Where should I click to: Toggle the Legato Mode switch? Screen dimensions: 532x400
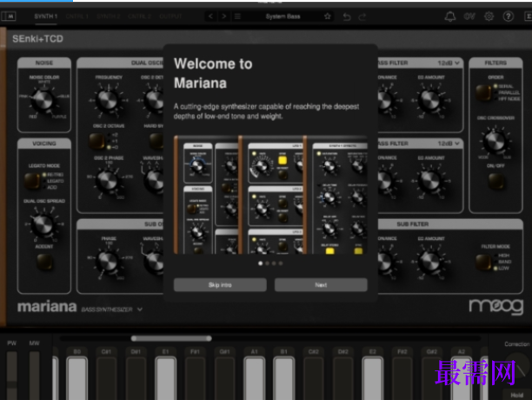(32, 181)
